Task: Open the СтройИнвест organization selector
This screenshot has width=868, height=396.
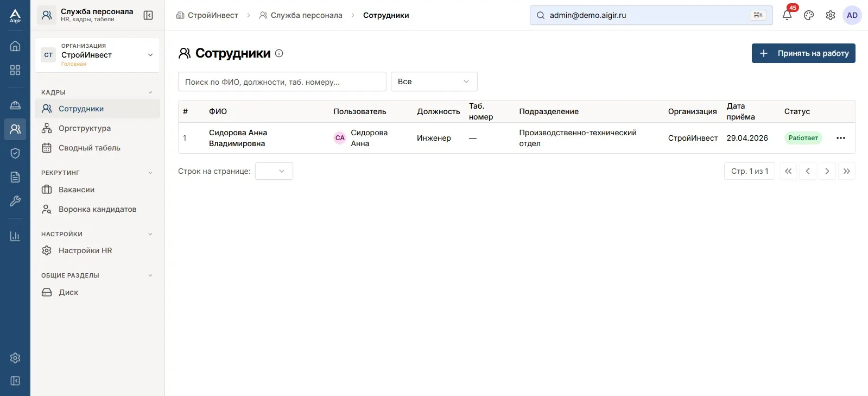Action: point(97,55)
